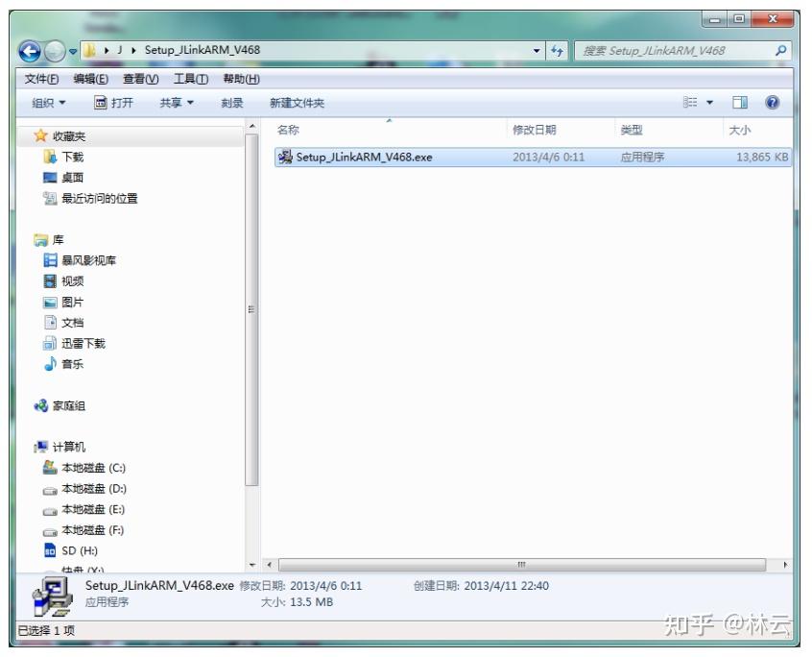This screenshot has height=657, width=812.
Task: Open the 编辑(E) menu
Action: tap(90, 79)
